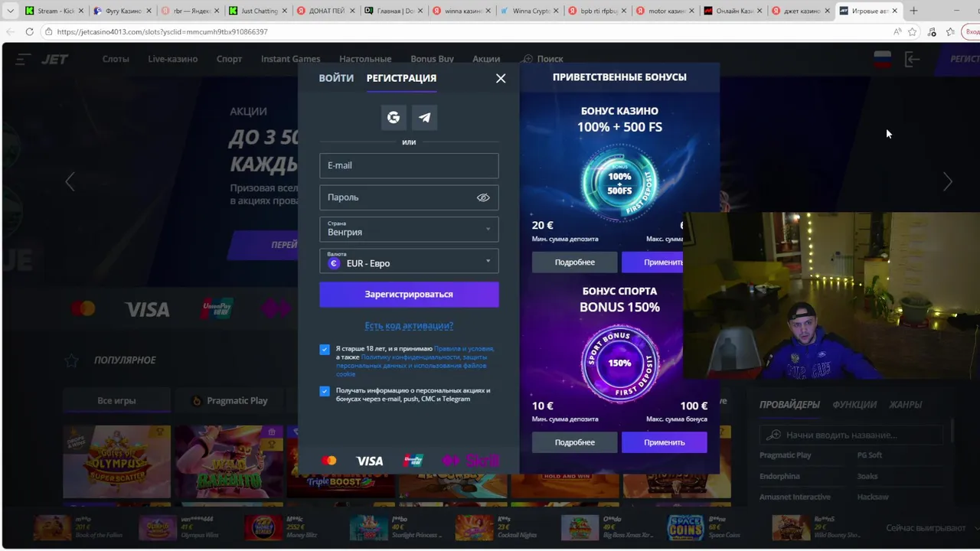Screen dimensions: 980x551
Task: Open the Instant Games menu item
Action: (x=290, y=59)
